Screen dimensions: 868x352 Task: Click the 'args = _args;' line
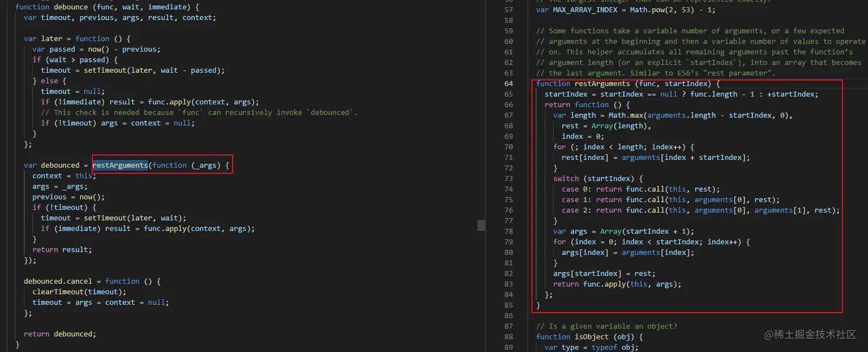[60, 186]
